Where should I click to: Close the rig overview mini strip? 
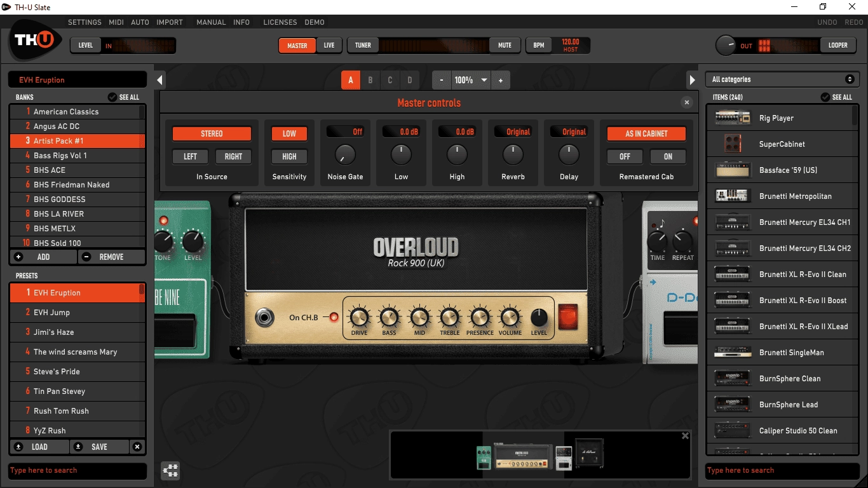pyautogui.click(x=685, y=436)
